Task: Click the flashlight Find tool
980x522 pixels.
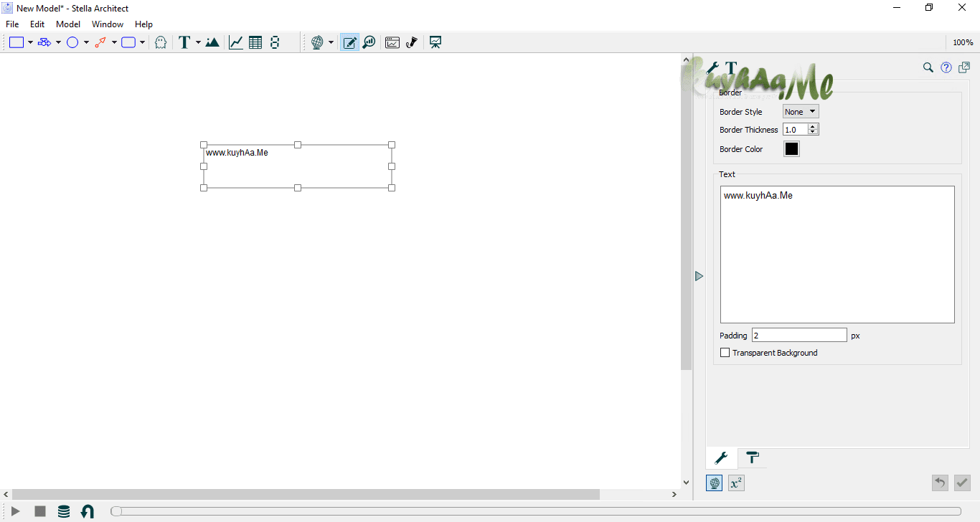Action: click(x=412, y=43)
